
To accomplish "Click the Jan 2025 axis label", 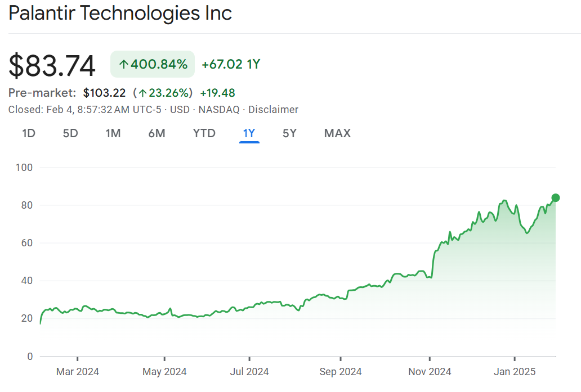I will tap(515, 372).
